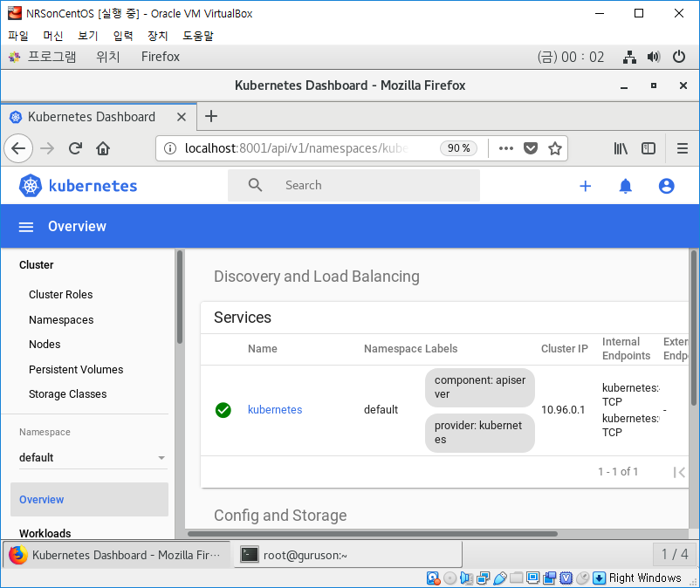This screenshot has width=700, height=588.
Task: Open Nodes in sidebar
Action: coord(45,345)
